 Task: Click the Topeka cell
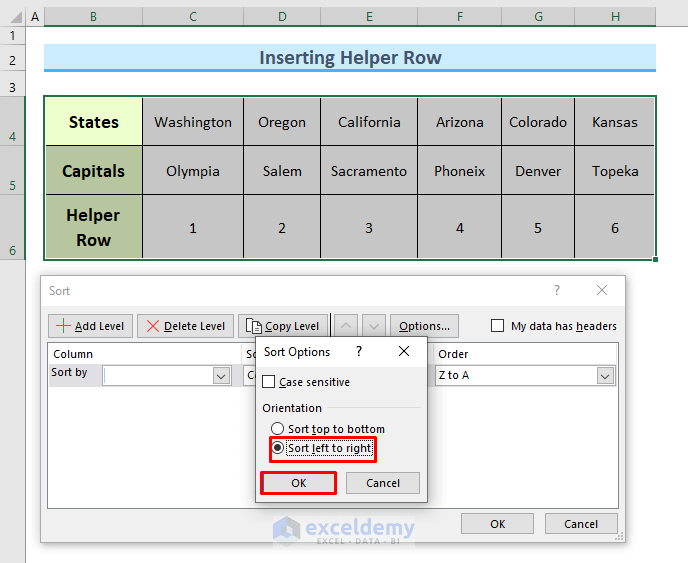(x=615, y=171)
